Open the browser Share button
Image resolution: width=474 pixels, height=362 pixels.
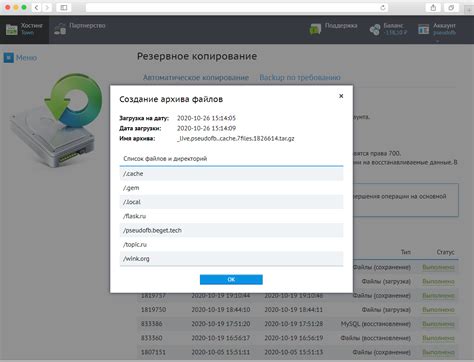(433, 7)
